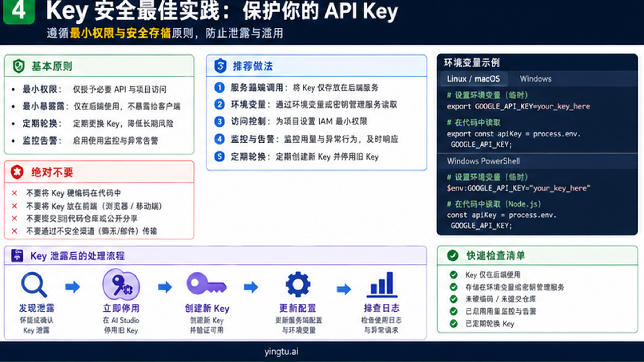Viewport: 644px width, 362px height.
Task: Select the Linux / macOS tab
Action: (x=474, y=79)
